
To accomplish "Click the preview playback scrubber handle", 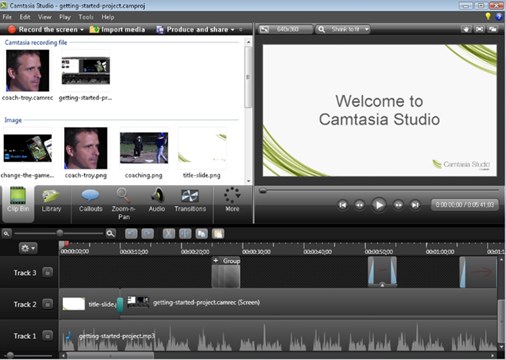I will coord(263,190).
